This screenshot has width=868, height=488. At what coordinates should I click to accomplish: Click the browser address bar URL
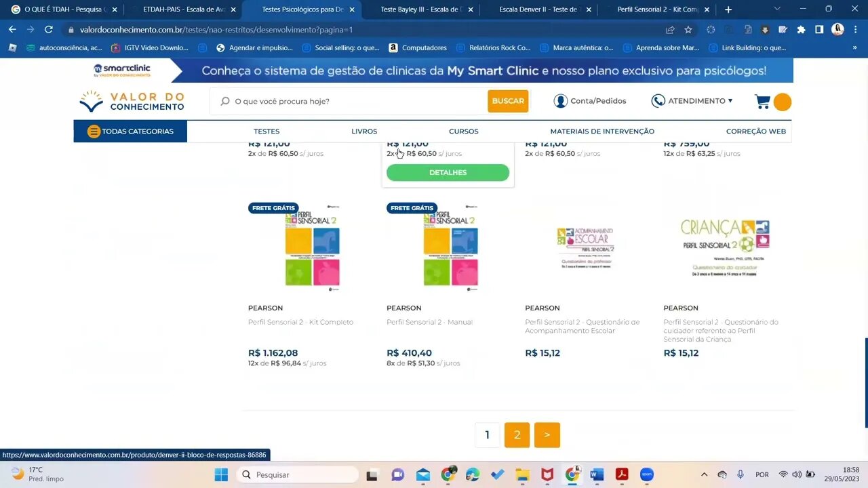pos(216,30)
